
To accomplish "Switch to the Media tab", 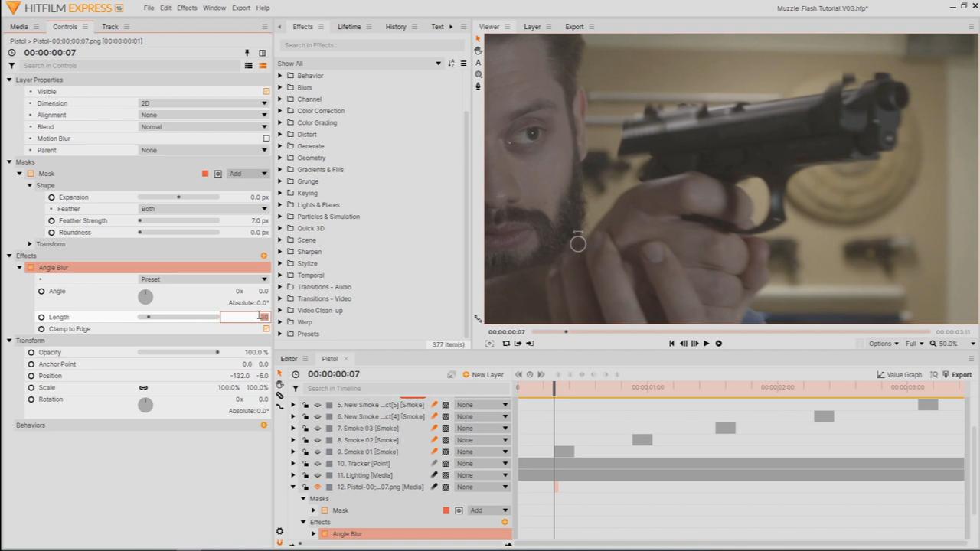I will [19, 27].
